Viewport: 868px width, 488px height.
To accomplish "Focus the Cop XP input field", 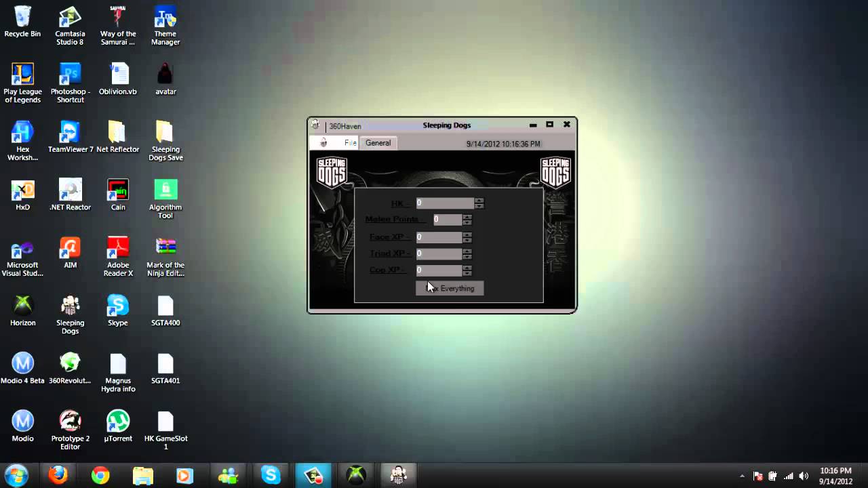I will (x=439, y=270).
